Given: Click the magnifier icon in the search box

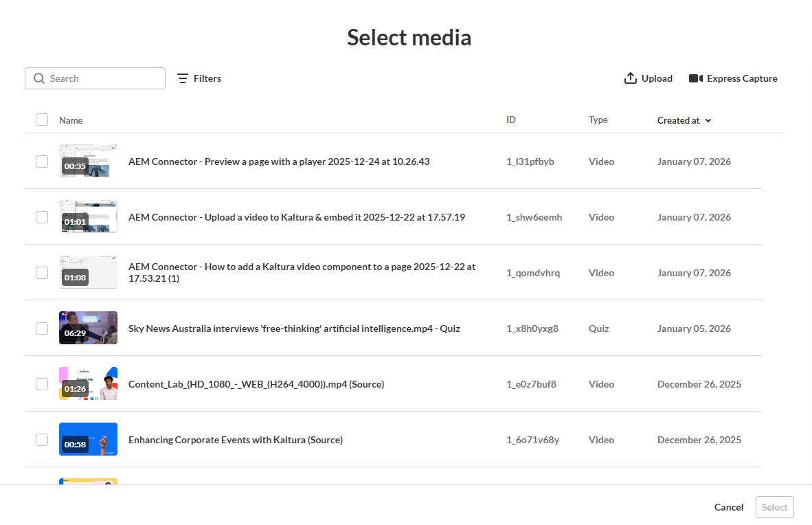Looking at the screenshot, I should (x=39, y=78).
